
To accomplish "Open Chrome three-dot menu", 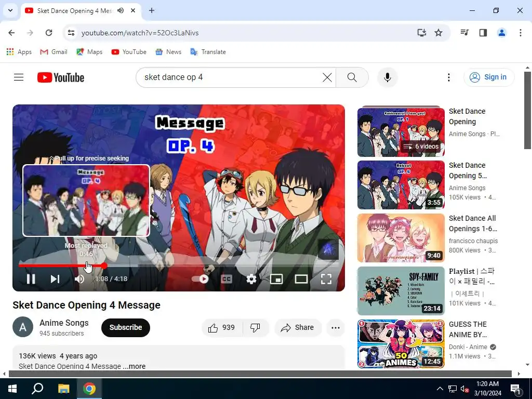I will 521,33.
